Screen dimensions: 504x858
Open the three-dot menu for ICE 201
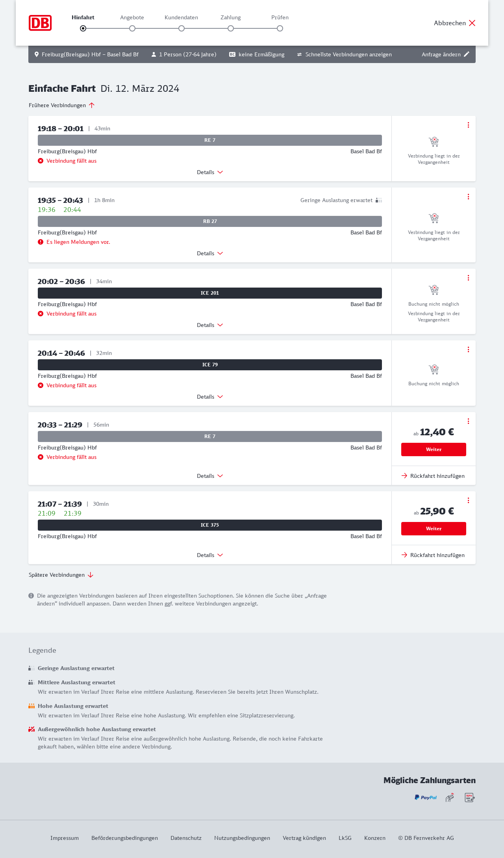point(468,278)
